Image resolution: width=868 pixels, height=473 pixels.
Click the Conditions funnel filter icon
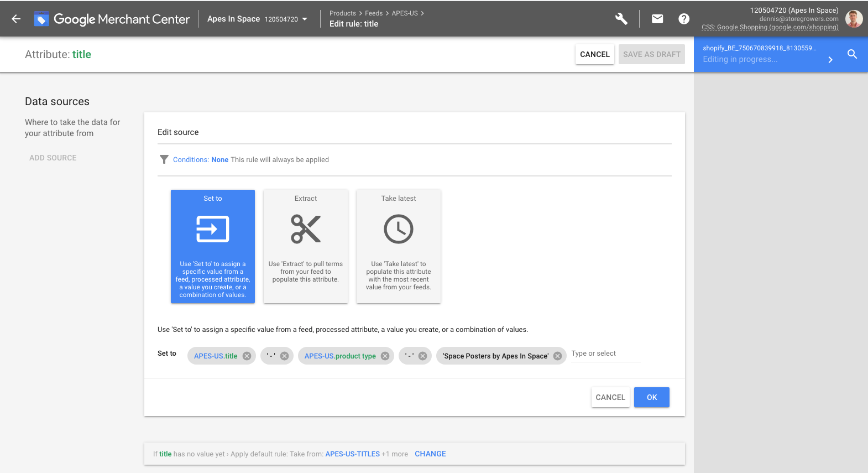point(164,159)
